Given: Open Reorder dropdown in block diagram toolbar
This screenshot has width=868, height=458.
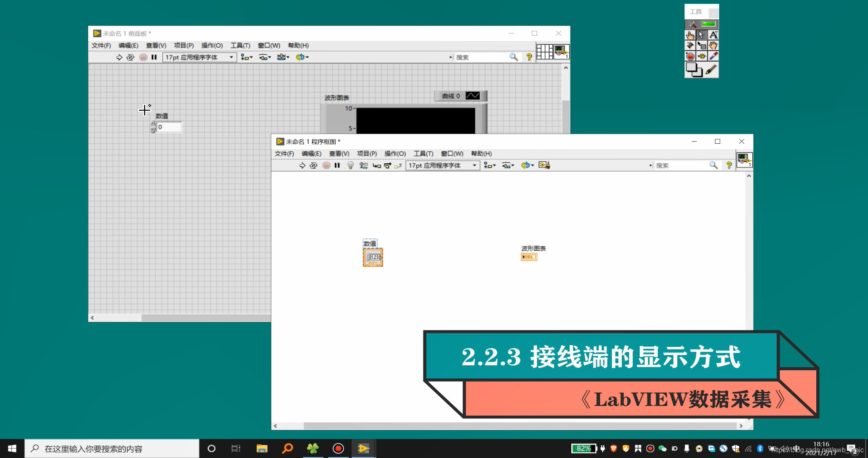Looking at the screenshot, I should [527, 165].
